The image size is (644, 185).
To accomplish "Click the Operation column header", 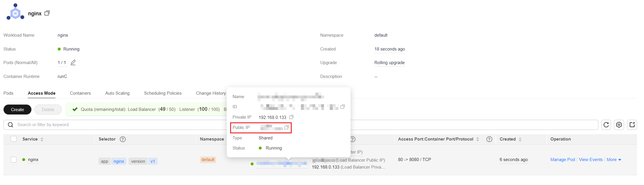I will (x=561, y=139).
